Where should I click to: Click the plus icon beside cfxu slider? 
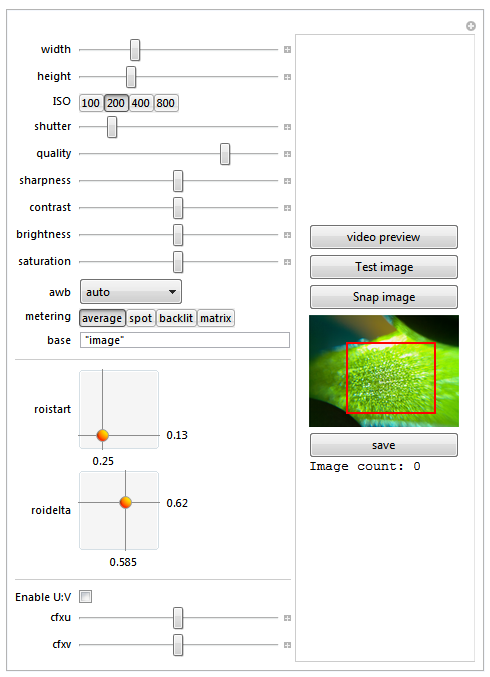click(287, 618)
